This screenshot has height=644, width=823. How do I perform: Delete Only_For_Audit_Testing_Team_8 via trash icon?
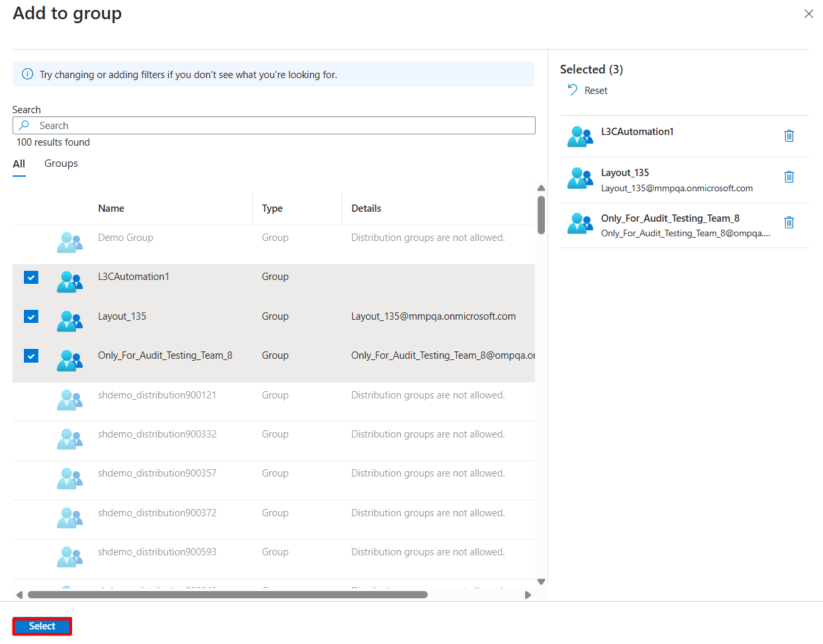[x=789, y=222]
